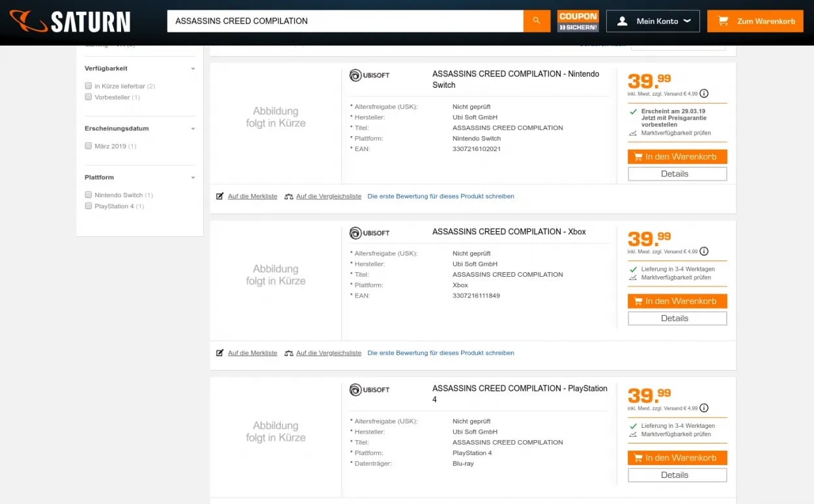Viewport: 814px width, 504px height.
Task: Open Details for the Xbox compilation
Action: [x=677, y=318]
